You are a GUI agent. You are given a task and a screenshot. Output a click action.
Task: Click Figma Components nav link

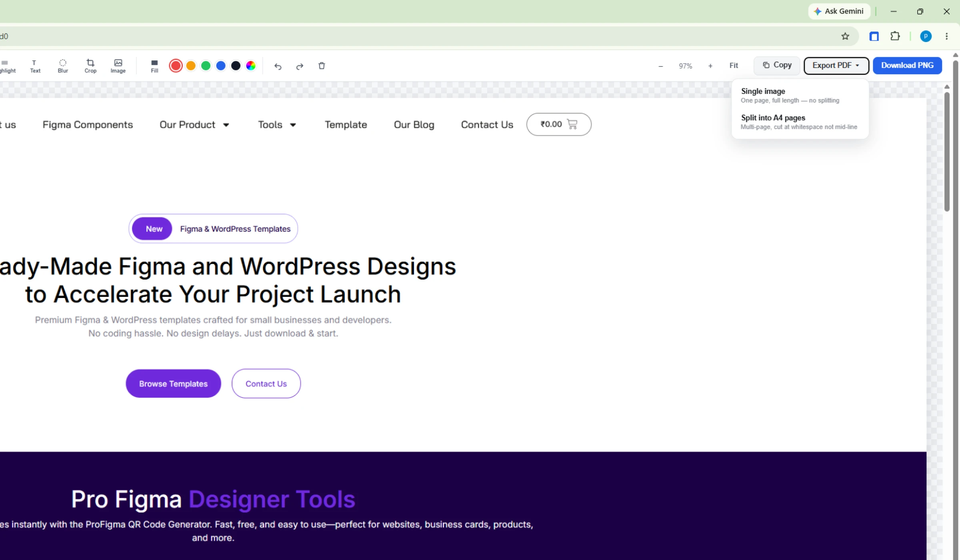88,125
